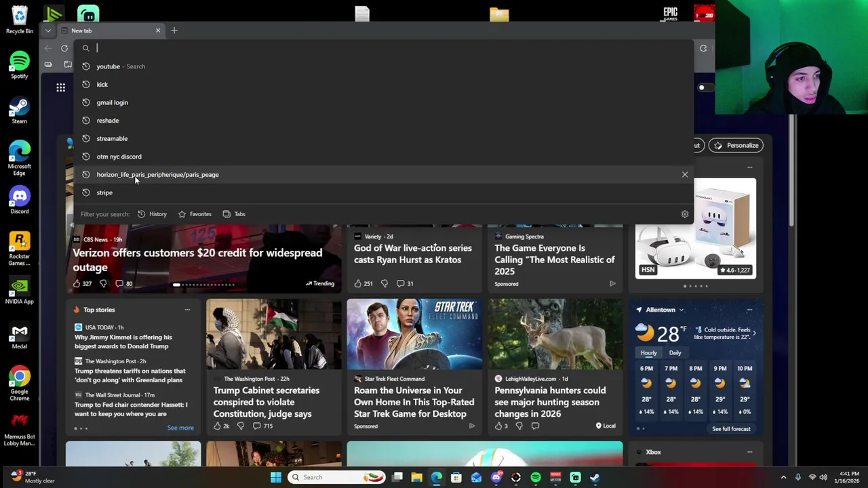
Task: Open the See full forecast link
Action: [x=731, y=428]
